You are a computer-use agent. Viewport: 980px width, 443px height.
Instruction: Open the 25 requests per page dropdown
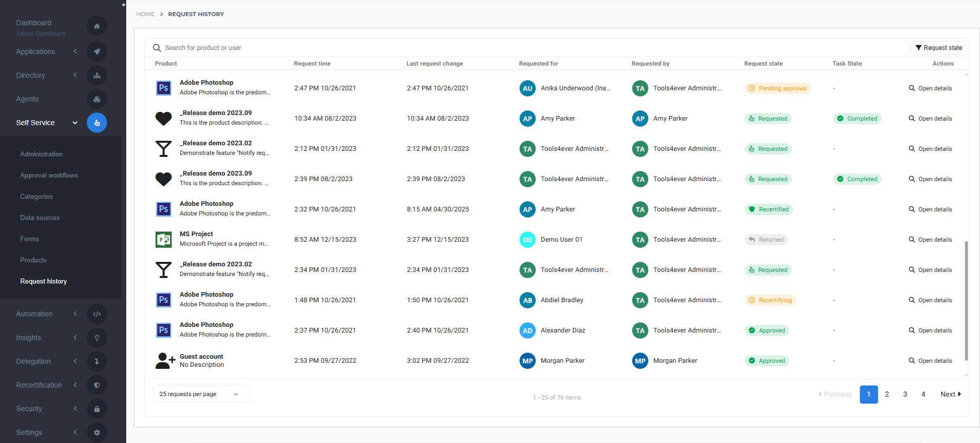pos(201,394)
